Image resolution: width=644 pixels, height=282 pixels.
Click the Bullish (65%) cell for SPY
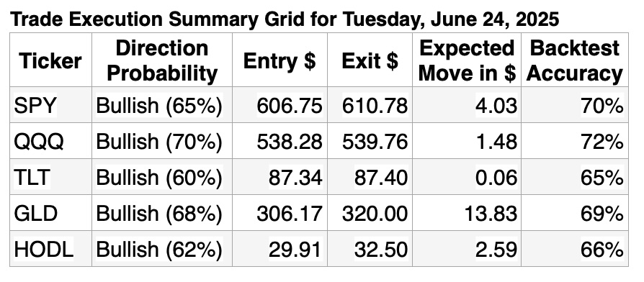tap(162, 105)
